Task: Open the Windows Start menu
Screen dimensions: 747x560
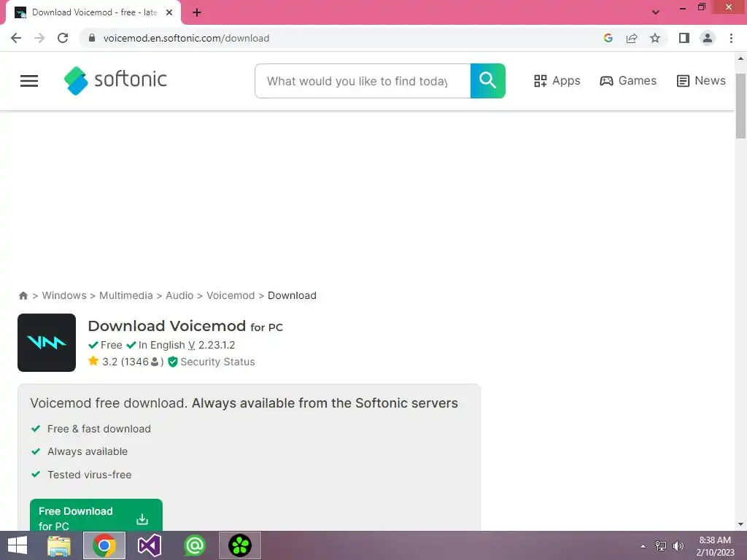Action: pyautogui.click(x=18, y=545)
